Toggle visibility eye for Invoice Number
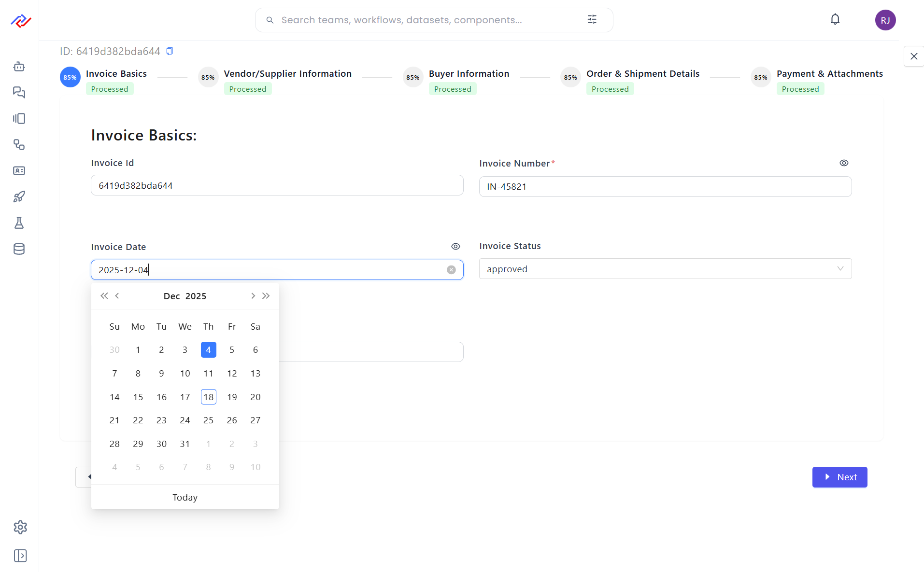Image resolution: width=924 pixels, height=572 pixels. 843,163
